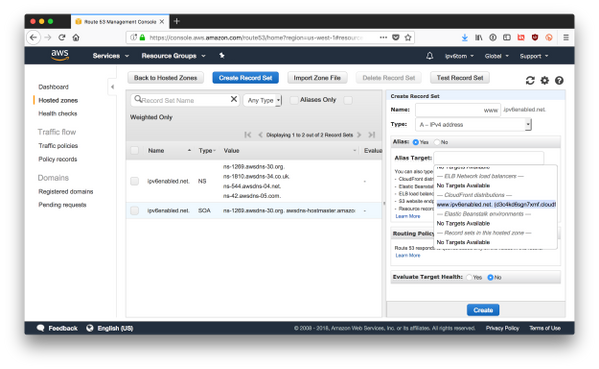Click the record Name input field
This screenshot has width=599, height=369.
(458, 110)
